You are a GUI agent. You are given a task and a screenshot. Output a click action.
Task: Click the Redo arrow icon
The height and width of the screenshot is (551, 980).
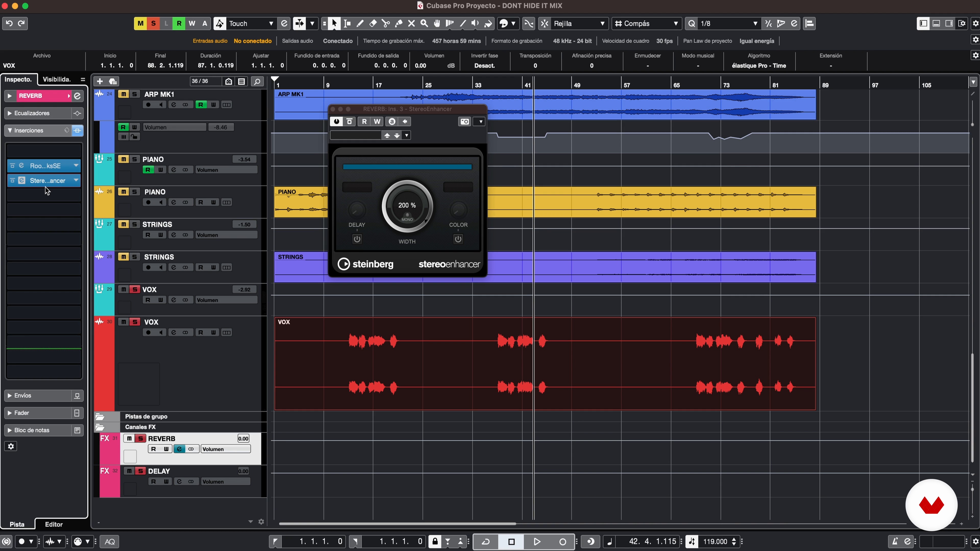pyautogui.click(x=21, y=23)
